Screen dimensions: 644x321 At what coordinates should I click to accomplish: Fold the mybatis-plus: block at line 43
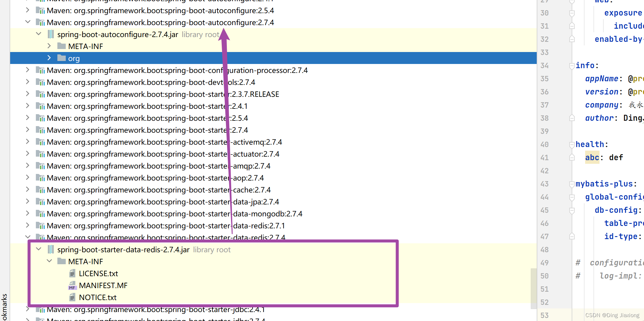(572, 184)
